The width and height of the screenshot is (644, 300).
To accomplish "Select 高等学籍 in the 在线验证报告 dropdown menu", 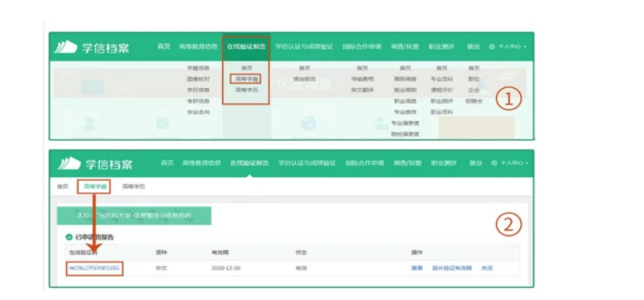I will (x=246, y=79).
